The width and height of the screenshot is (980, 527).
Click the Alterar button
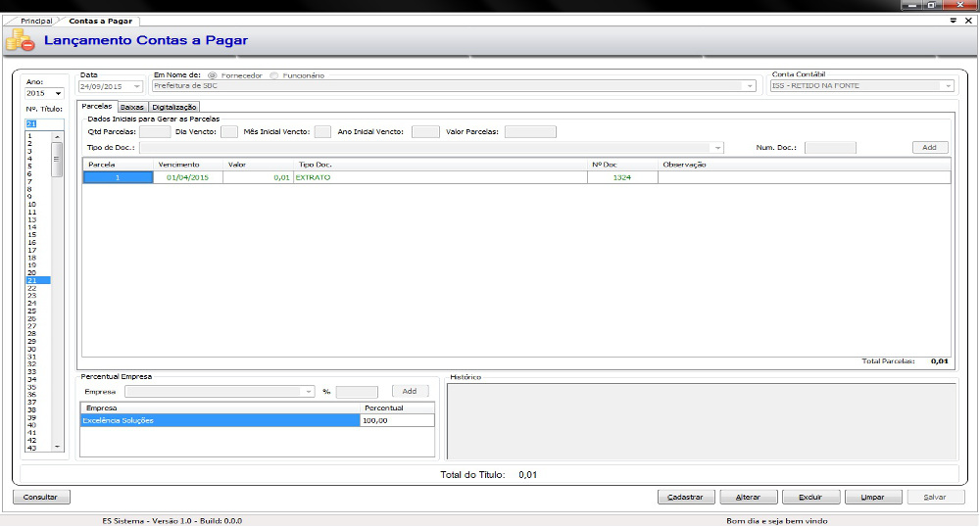[748, 497]
